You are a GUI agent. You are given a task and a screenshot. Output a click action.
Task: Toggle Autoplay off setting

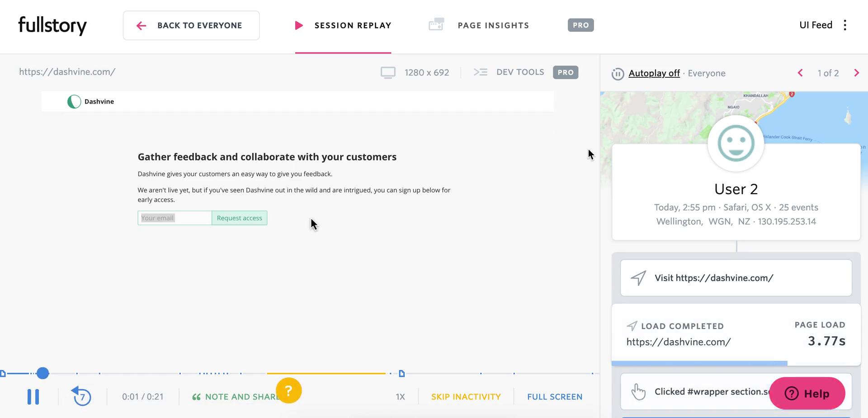tap(654, 73)
